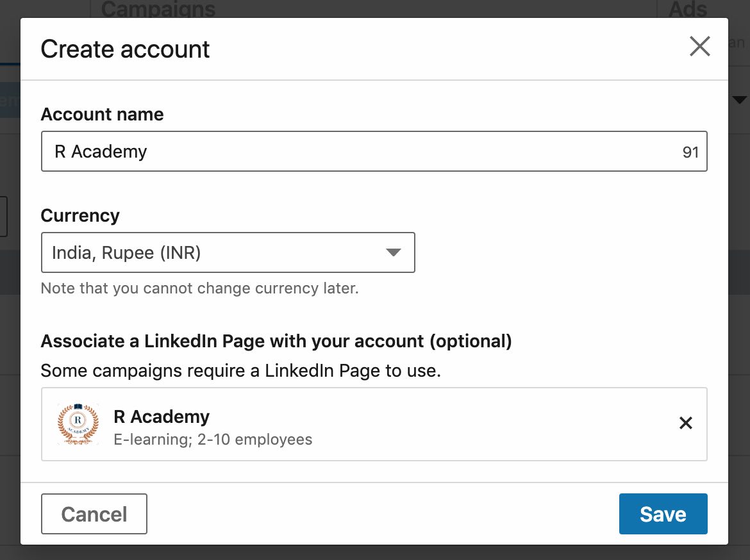
Task: Open the Currency dropdown
Action: 228,252
